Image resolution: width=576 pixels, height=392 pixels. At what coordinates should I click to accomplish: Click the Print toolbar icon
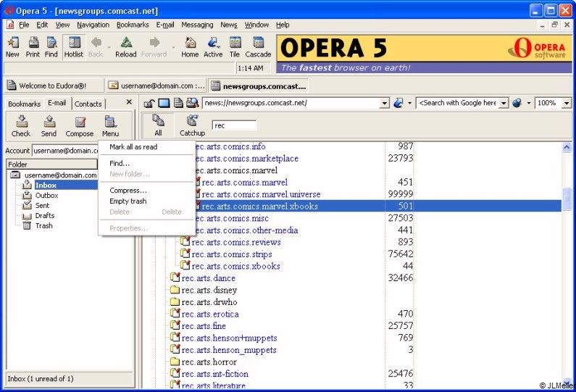tap(33, 47)
